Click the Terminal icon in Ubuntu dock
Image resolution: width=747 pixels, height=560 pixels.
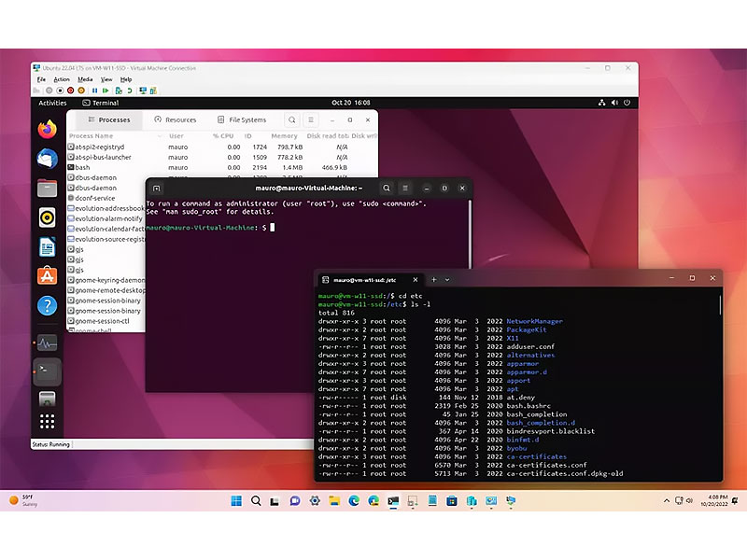click(x=48, y=371)
